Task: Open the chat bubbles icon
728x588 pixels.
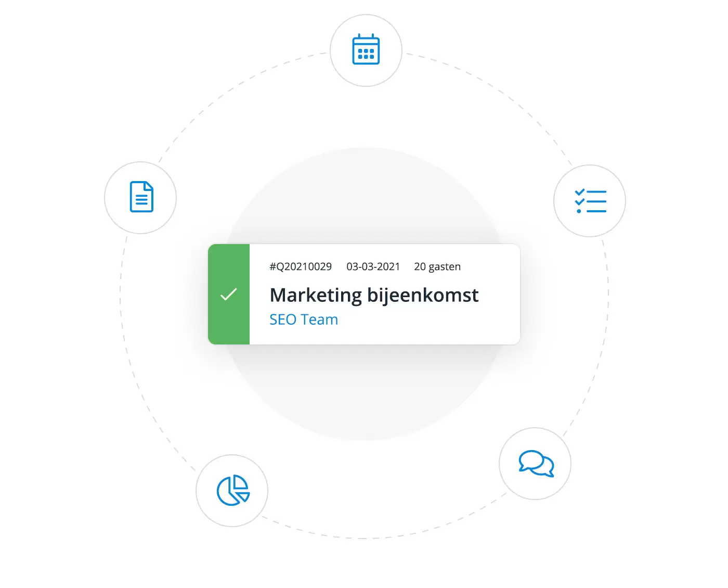Action: pyautogui.click(x=535, y=464)
